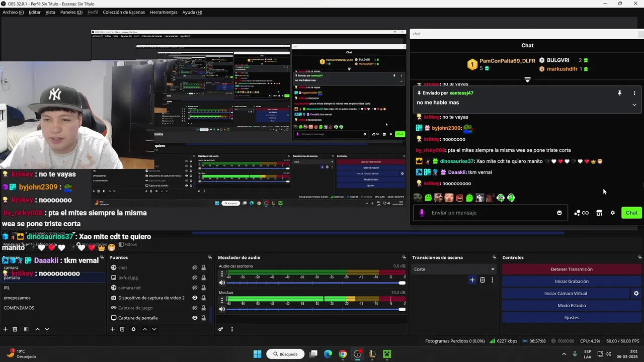
Task: Open emoji picker in chat input
Action: click(x=559, y=213)
